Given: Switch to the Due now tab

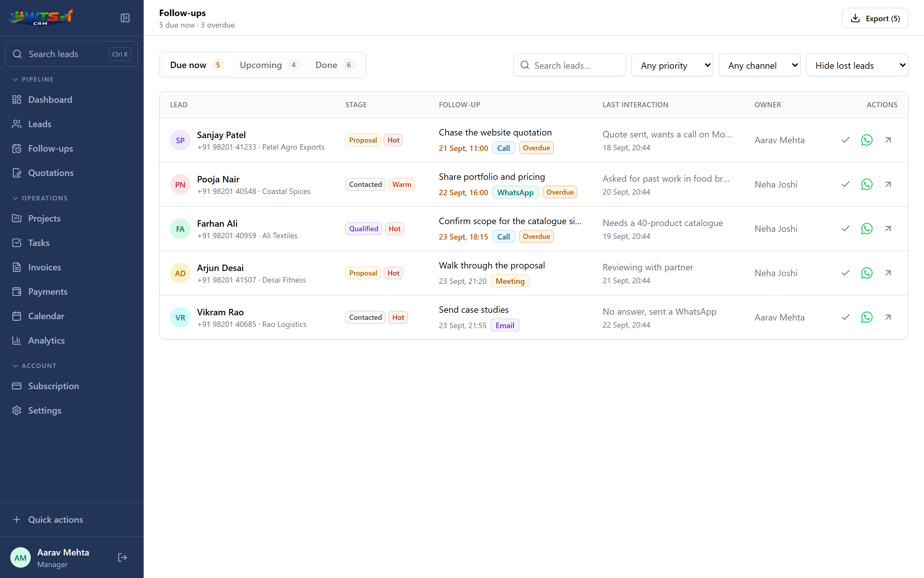Looking at the screenshot, I should click(197, 65).
